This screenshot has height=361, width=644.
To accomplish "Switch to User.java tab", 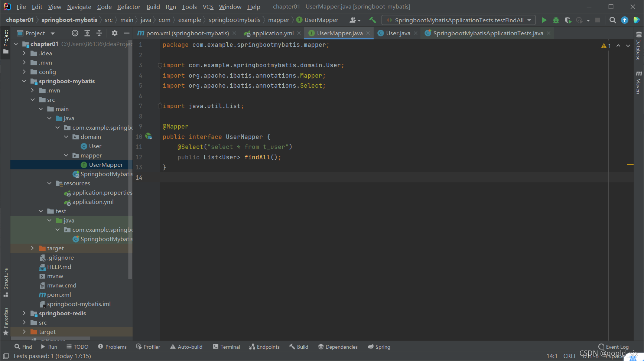I will coord(398,33).
